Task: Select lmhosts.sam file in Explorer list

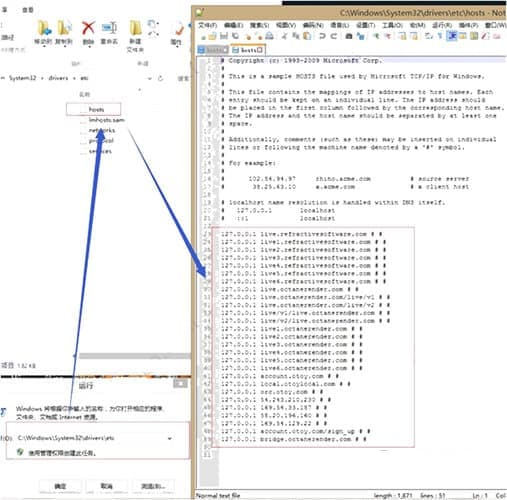Action: click(103, 120)
